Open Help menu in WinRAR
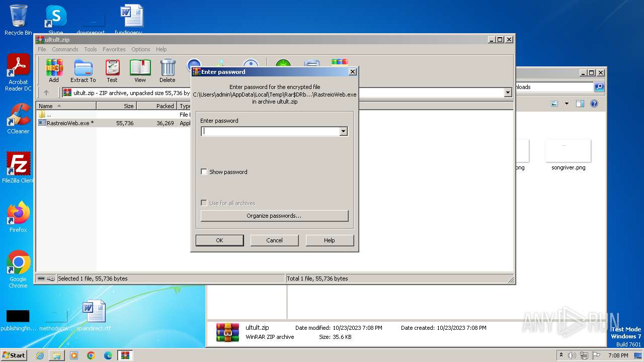The width and height of the screenshot is (644, 362). click(161, 49)
